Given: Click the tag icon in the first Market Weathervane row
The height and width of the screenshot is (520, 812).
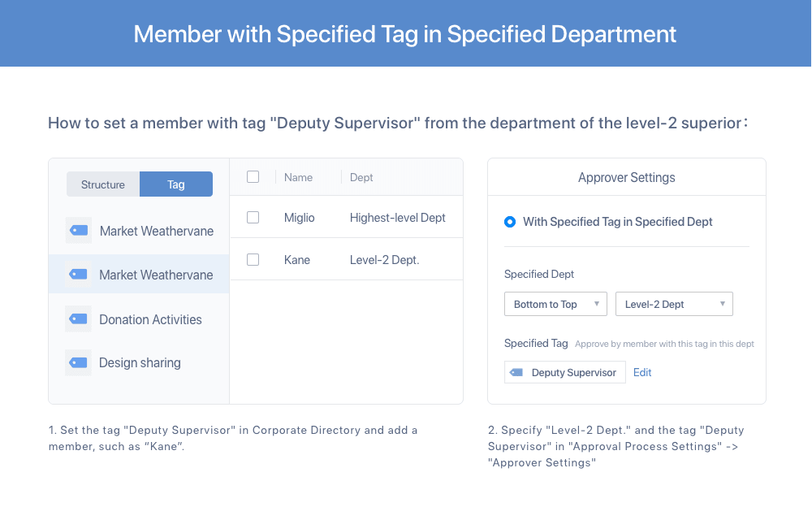Looking at the screenshot, I should pos(79,230).
